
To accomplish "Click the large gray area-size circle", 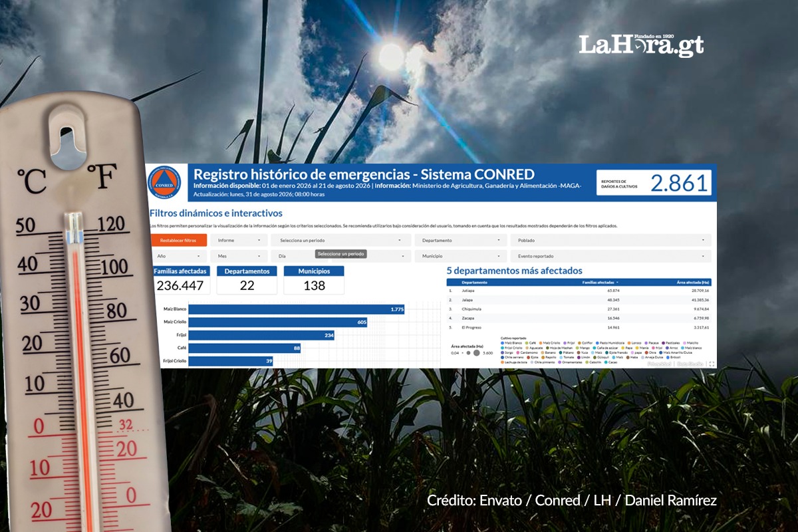I will [476, 353].
